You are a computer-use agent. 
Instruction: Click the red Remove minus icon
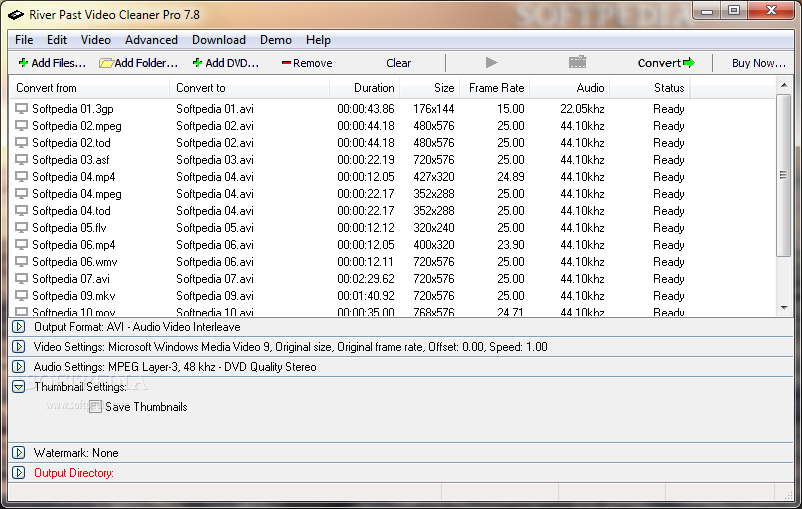286,63
